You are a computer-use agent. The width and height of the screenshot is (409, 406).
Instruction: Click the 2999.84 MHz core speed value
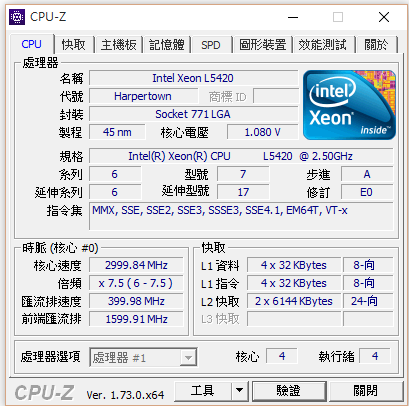point(136,265)
